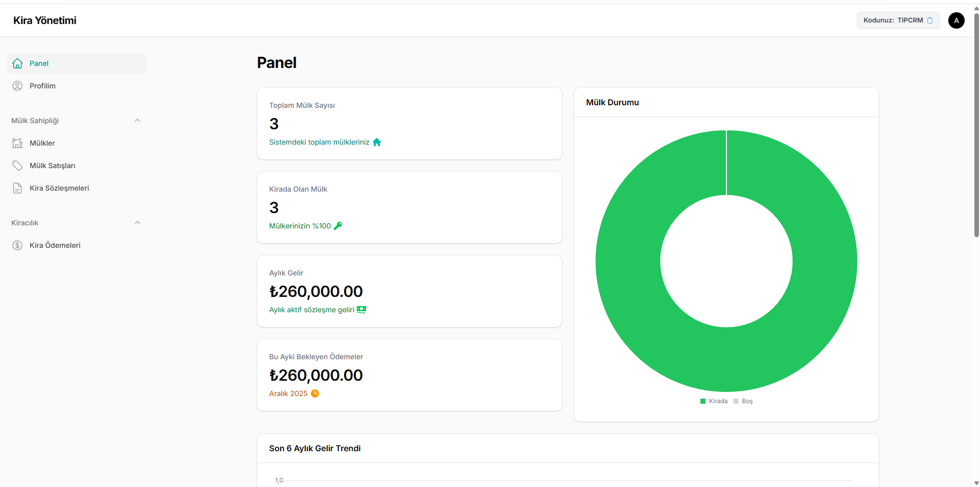Copy code using the clipboard icon
The width and height of the screenshot is (980, 487).
[930, 20]
